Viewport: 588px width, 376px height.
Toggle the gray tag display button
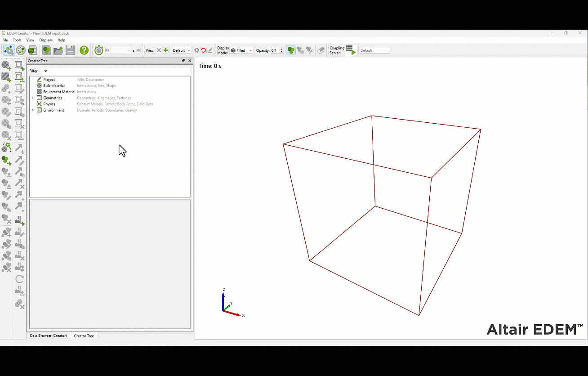pos(321,50)
